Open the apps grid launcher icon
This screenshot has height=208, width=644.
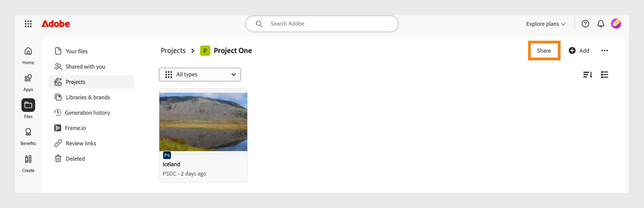click(x=28, y=24)
